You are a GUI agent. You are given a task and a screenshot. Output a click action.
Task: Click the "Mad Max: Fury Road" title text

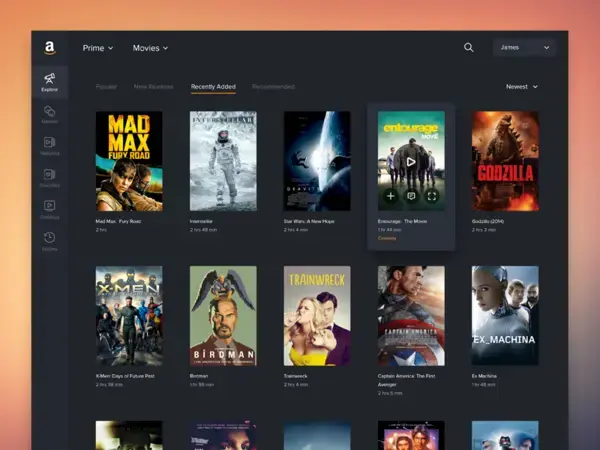point(118,221)
